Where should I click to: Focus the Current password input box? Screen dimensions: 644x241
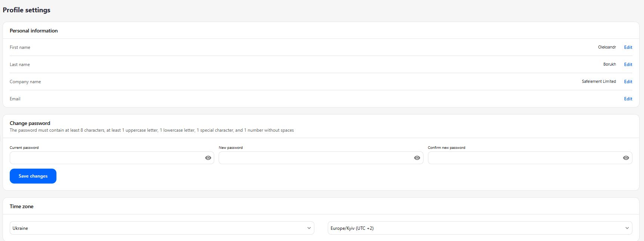[x=107, y=158]
